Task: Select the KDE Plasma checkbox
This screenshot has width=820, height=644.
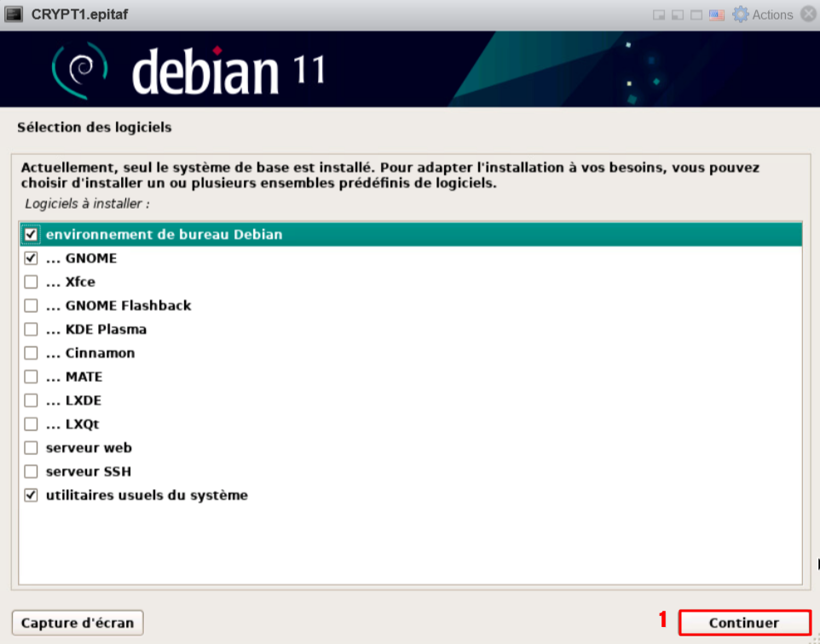Action: (x=32, y=329)
